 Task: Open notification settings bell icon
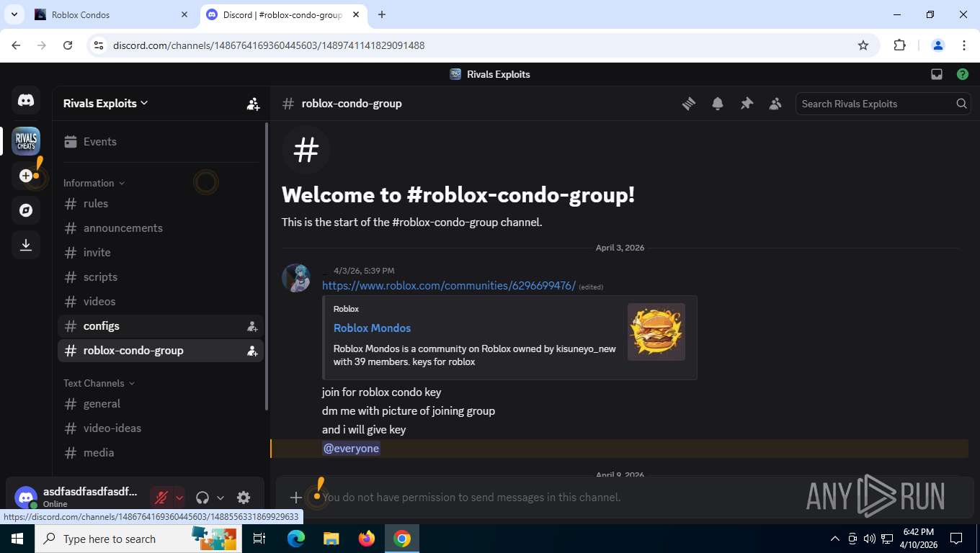pos(718,104)
